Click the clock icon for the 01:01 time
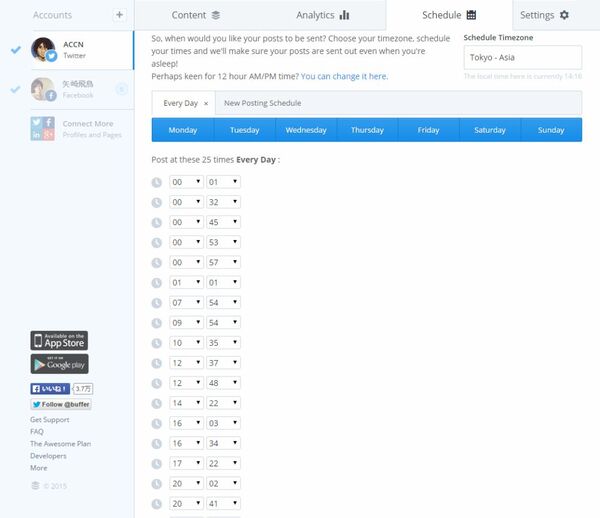 pos(157,283)
